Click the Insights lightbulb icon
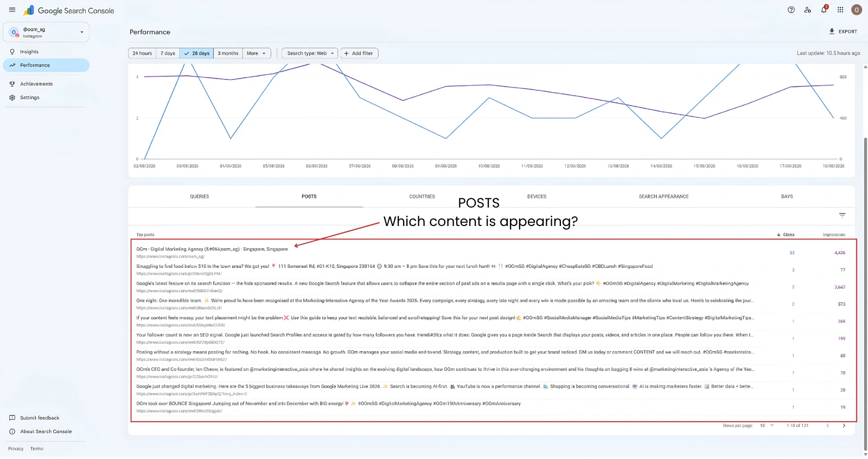 pos(12,52)
